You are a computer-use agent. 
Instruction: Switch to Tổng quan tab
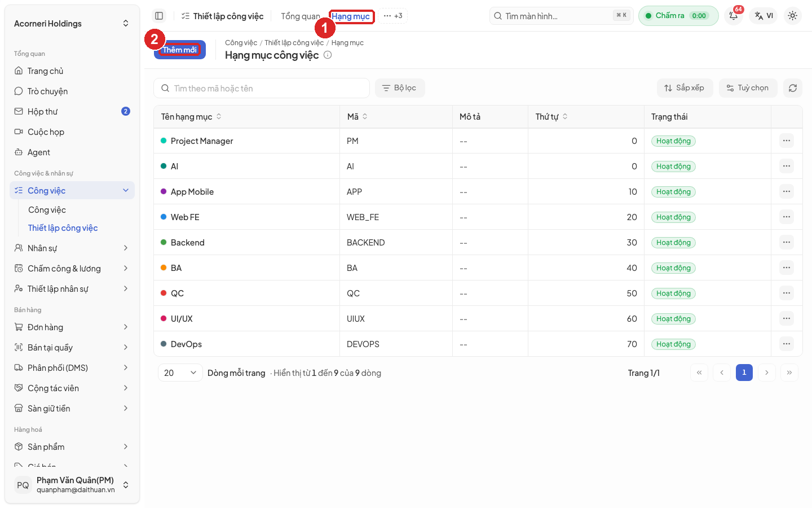pos(301,16)
